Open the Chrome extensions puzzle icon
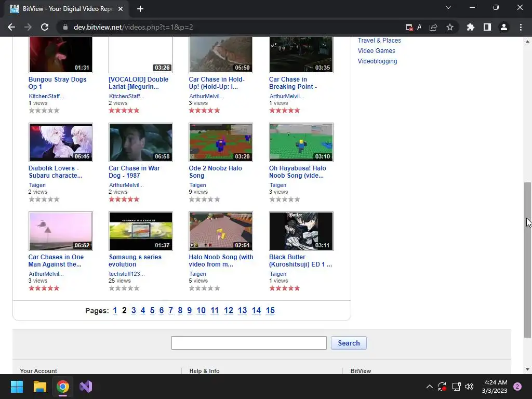 click(470, 27)
